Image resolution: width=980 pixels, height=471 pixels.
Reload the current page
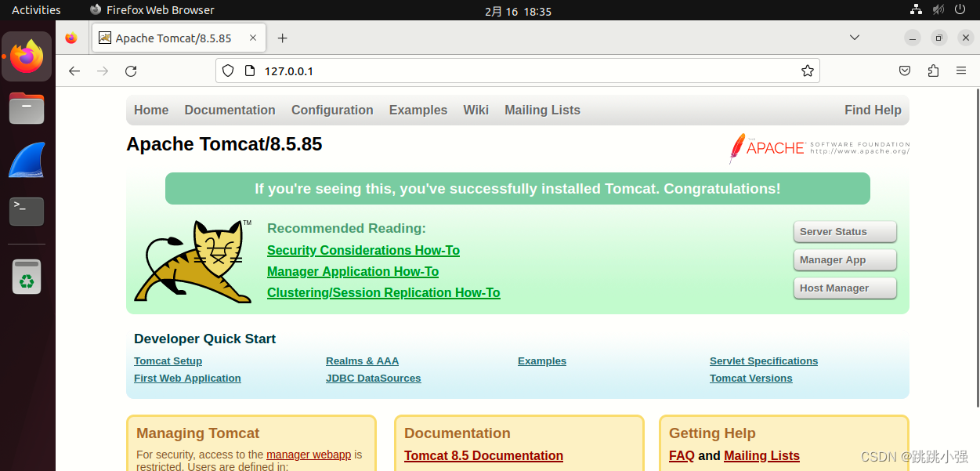pyautogui.click(x=131, y=71)
